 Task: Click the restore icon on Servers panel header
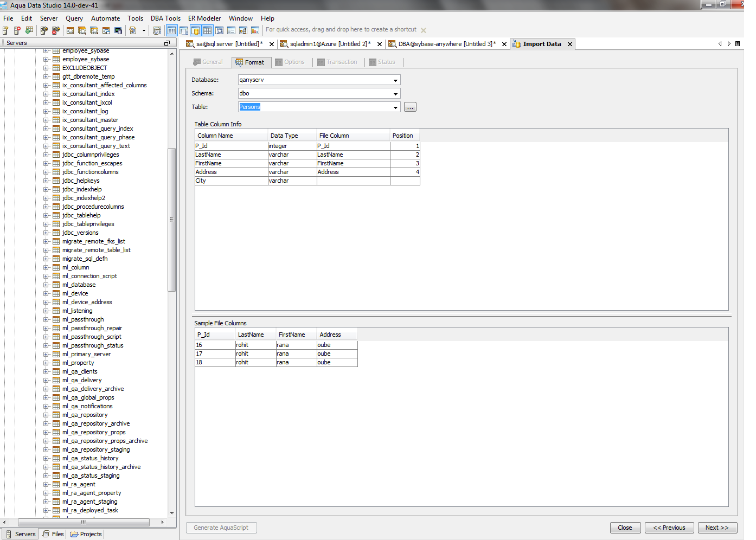[166, 43]
